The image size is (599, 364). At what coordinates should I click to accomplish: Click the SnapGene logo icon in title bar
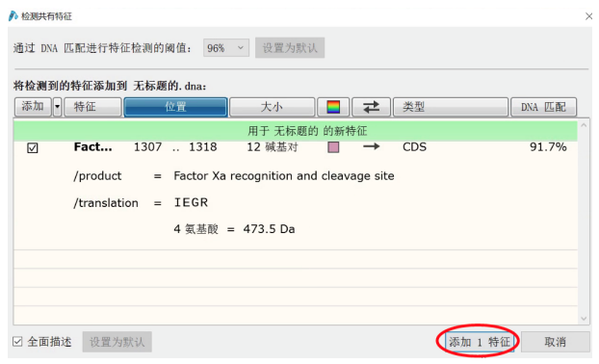(x=13, y=16)
